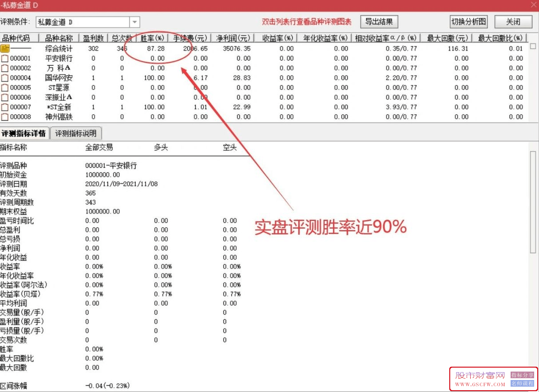539x392 pixels.
Task: Click the 指标名称 heading
Action: 13,147
